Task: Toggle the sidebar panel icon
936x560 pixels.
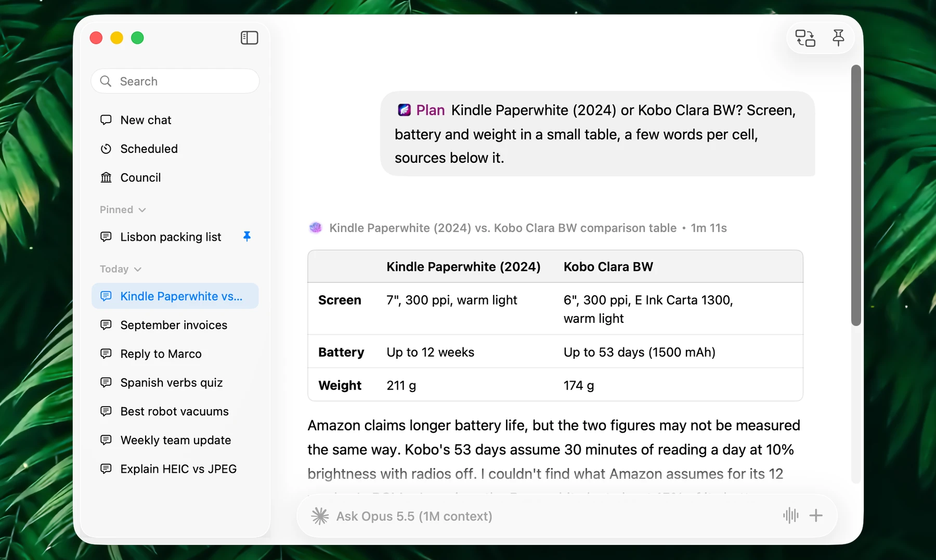Action: coord(250,38)
